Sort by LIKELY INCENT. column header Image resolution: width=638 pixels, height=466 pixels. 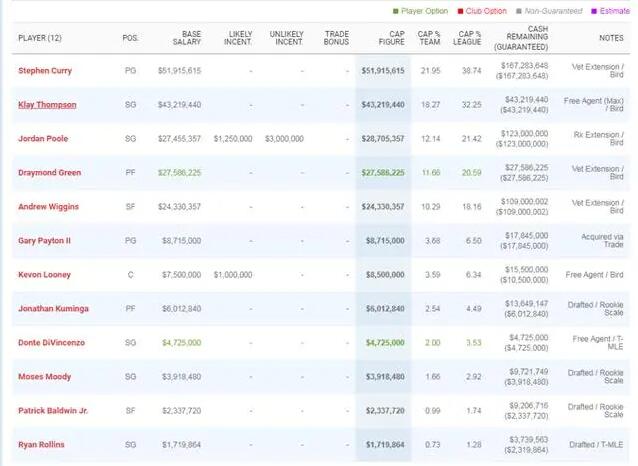point(238,38)
